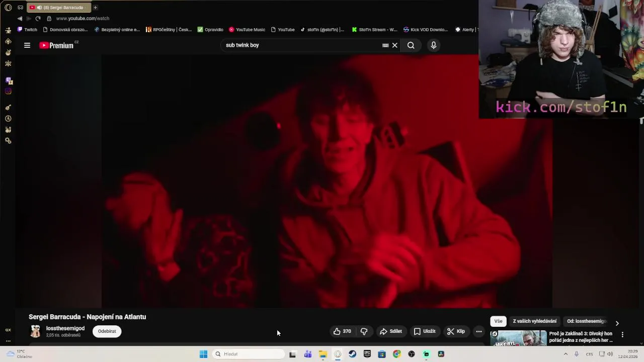Open the Windows Start menu
The width and height of the screenshot is (644, 362).
(203, 354)
